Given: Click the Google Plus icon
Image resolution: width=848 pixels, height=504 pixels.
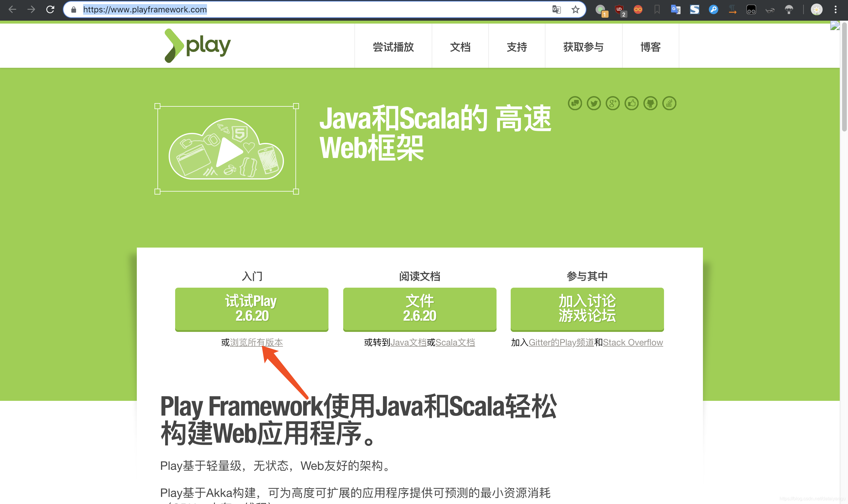Looking at the screenshot, I should pyautogui.click(x=612, y=103).
